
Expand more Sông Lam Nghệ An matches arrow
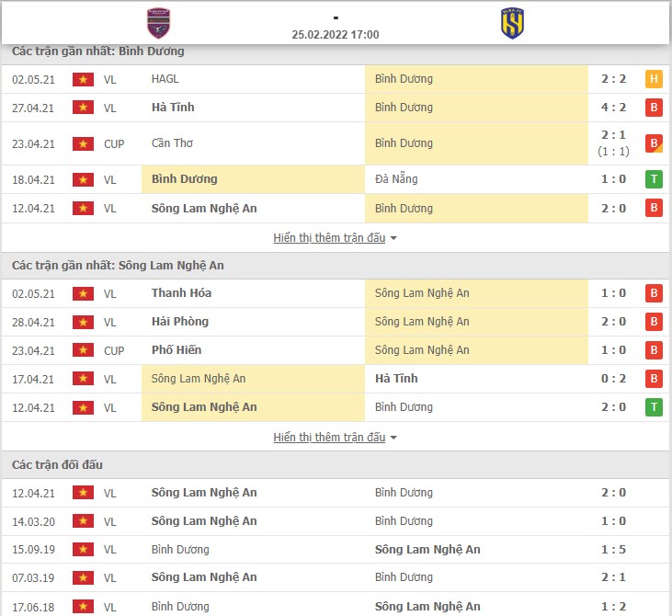click(393, 438)
